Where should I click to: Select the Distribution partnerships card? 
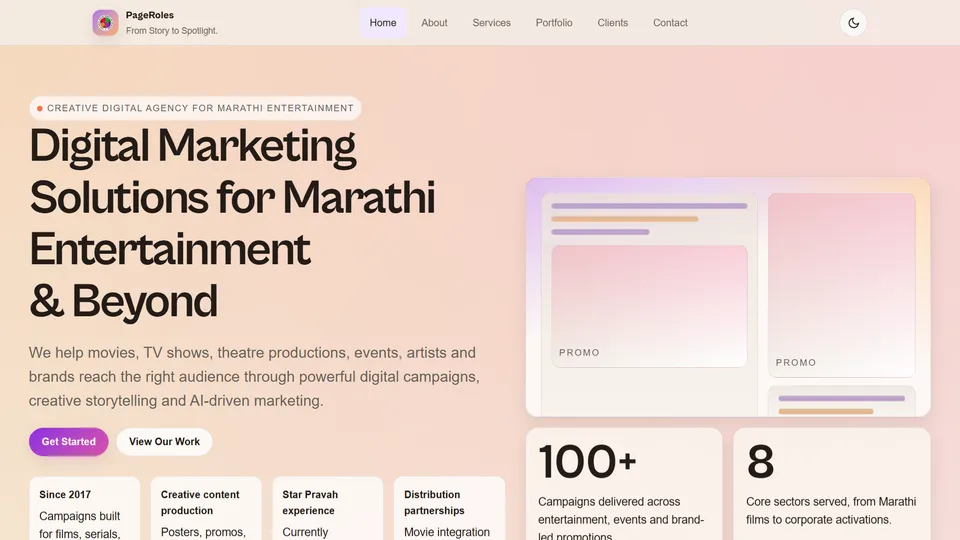click(x=449, y=509)
